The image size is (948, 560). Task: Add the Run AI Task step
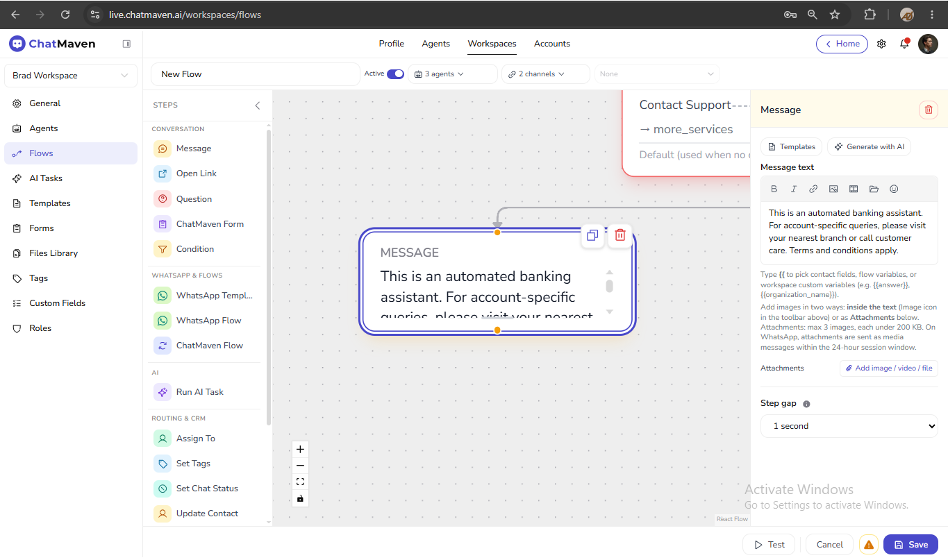(x=206, y=392)
